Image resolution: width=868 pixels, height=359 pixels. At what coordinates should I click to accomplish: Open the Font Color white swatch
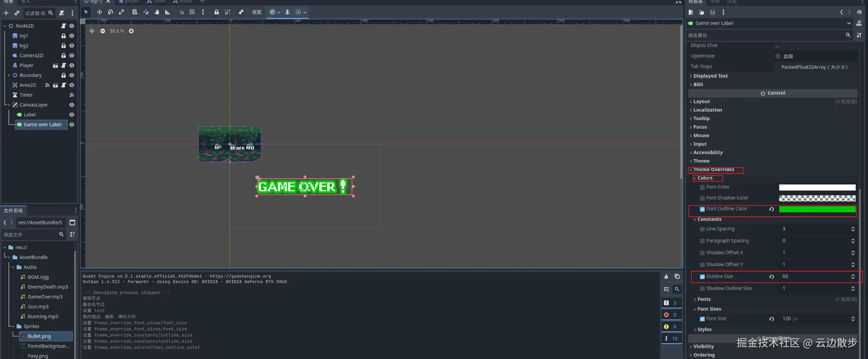(x=817, y=187)
